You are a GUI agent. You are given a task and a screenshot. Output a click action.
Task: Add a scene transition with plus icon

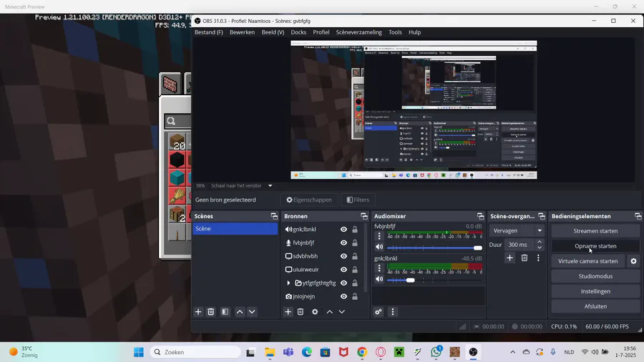(509, 258)
